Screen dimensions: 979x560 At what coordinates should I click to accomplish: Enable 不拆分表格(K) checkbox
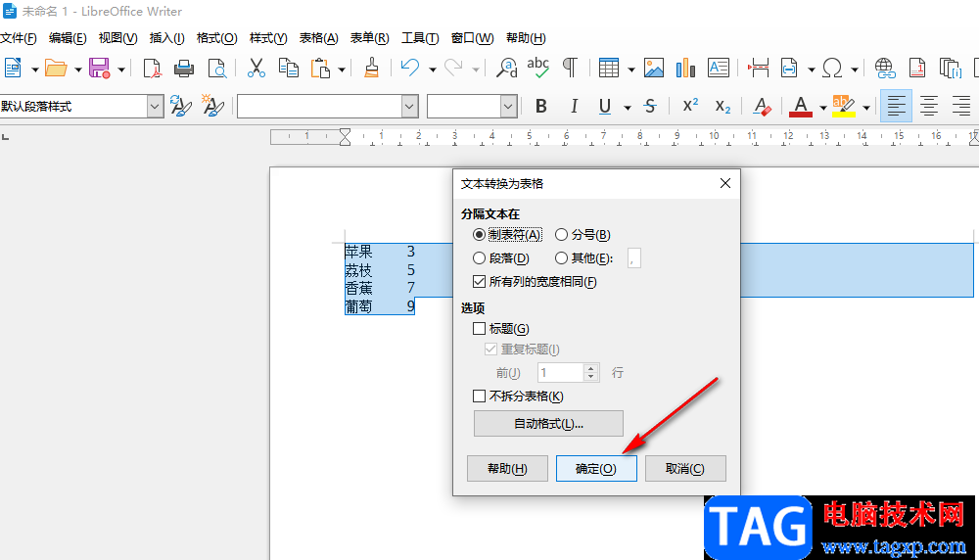[518, 396]
